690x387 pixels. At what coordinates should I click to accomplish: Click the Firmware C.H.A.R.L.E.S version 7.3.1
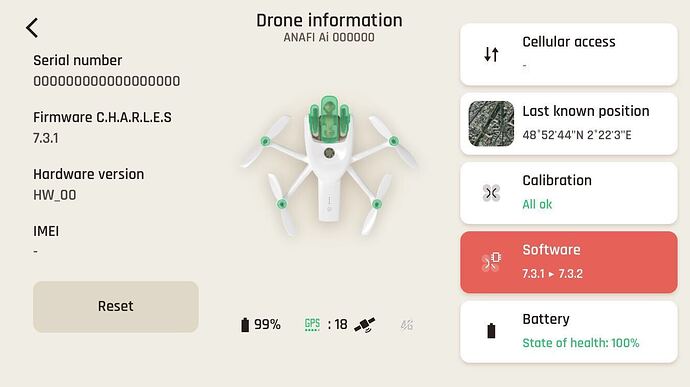(x=46, y=138)
